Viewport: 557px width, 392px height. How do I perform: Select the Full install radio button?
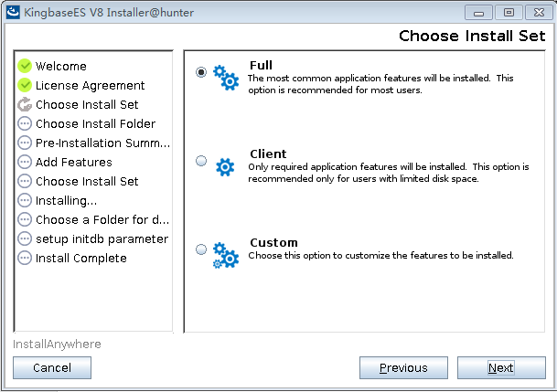tap(201, 72)
